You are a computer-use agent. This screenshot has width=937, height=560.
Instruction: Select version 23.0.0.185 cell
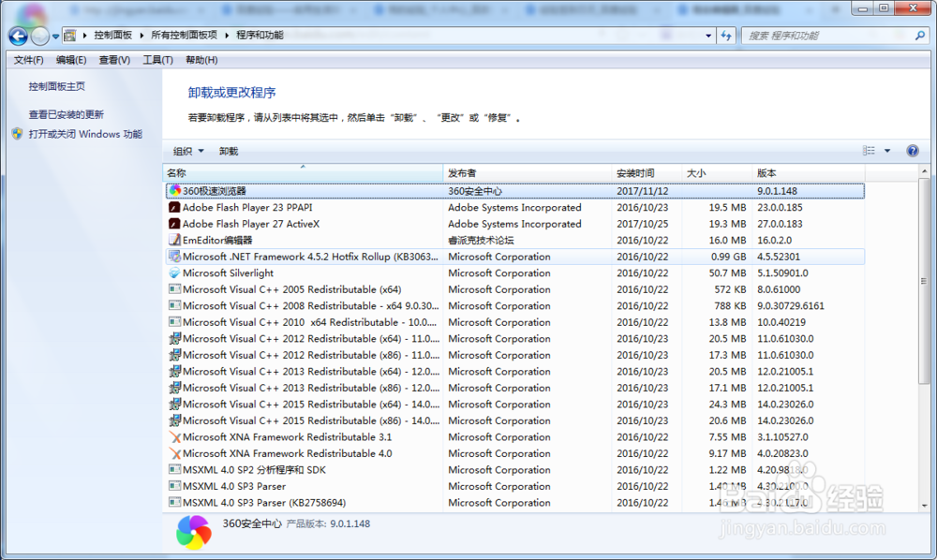click(780, 208)
